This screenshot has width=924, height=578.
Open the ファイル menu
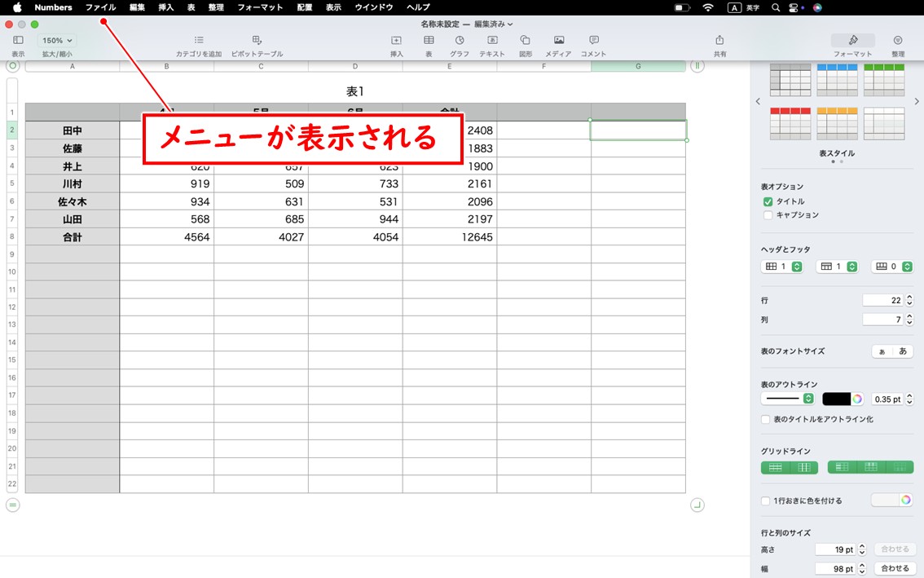coord(99,7)
